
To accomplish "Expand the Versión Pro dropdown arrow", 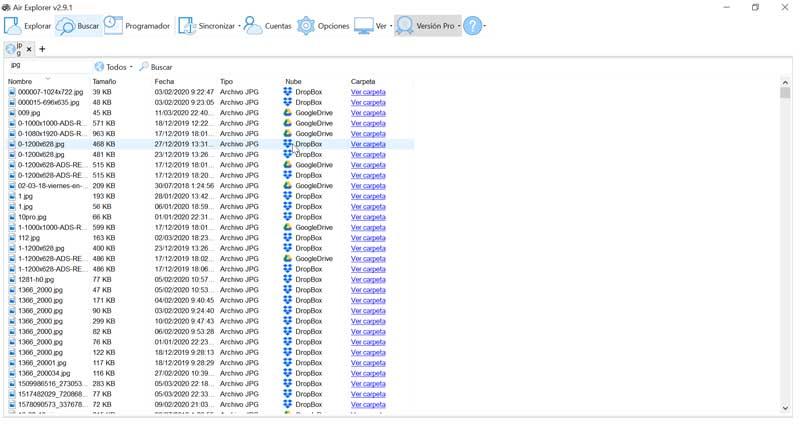I will 459,26.
